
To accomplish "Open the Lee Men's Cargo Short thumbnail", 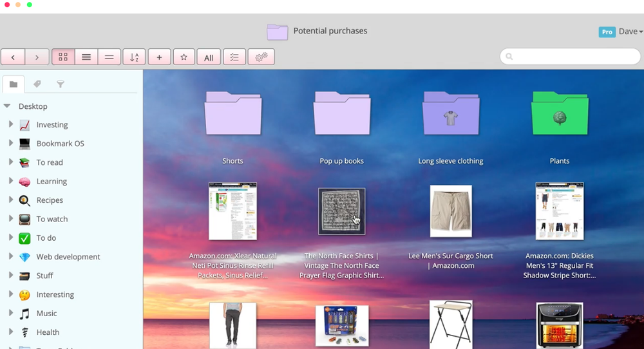I will (451, 211).
